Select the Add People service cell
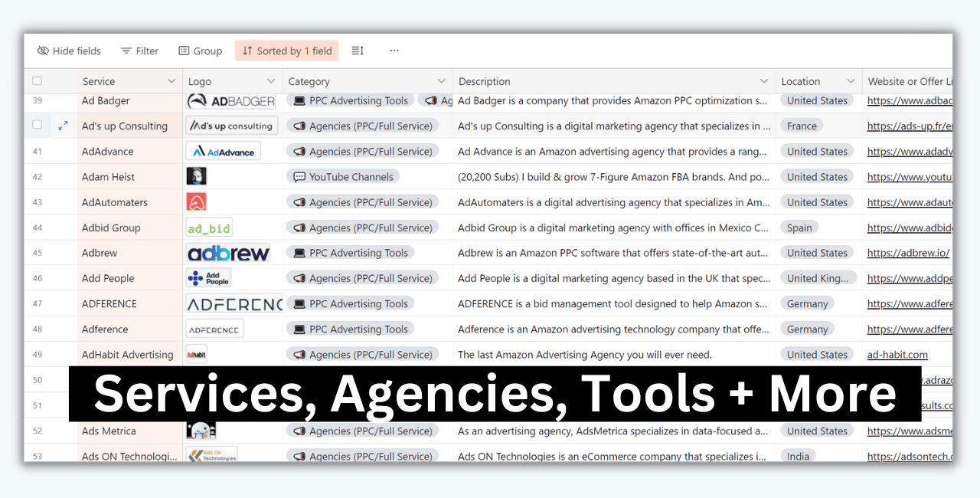The image size is (980, 498). (130, 278)
